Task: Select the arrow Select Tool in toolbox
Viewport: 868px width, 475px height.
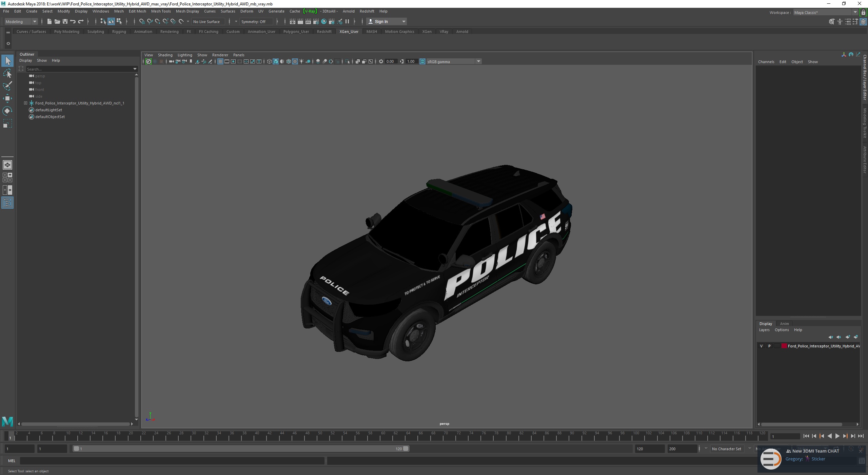Action: [7, 61]
